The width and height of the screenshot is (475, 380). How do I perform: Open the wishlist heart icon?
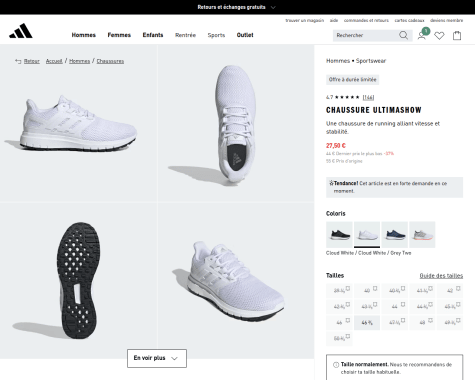439,35
